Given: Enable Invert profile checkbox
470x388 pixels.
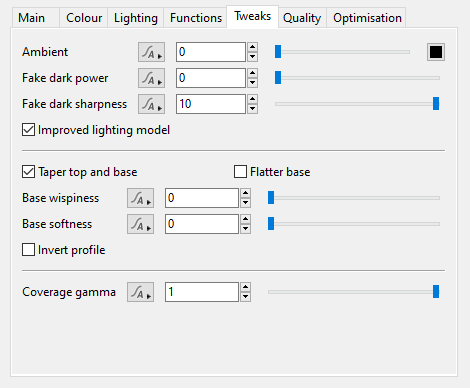Looking at the screenshot, I should point(28,250).
